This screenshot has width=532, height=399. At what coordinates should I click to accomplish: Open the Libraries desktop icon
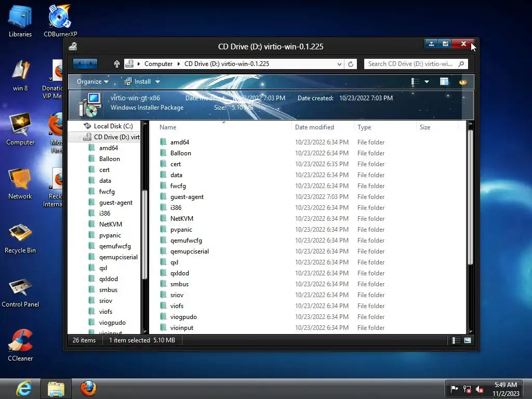(x=20, y=20)
